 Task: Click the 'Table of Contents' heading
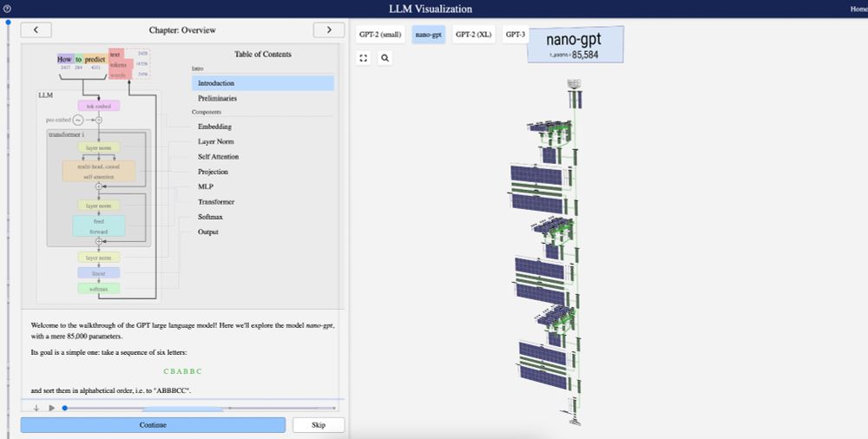[x=263, y=54]
